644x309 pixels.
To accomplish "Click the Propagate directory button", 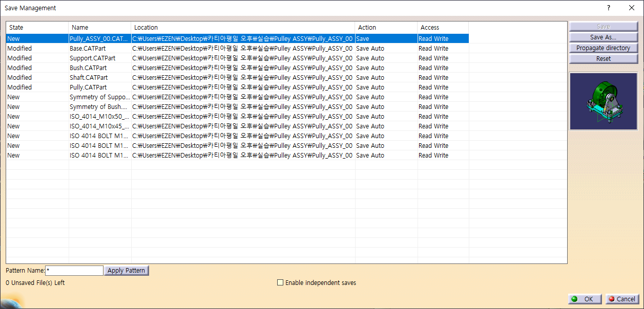I will [x=603, y=48].
